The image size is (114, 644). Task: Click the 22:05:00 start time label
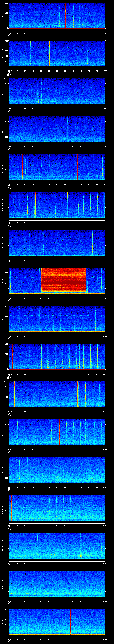click(x=9, y=184)
